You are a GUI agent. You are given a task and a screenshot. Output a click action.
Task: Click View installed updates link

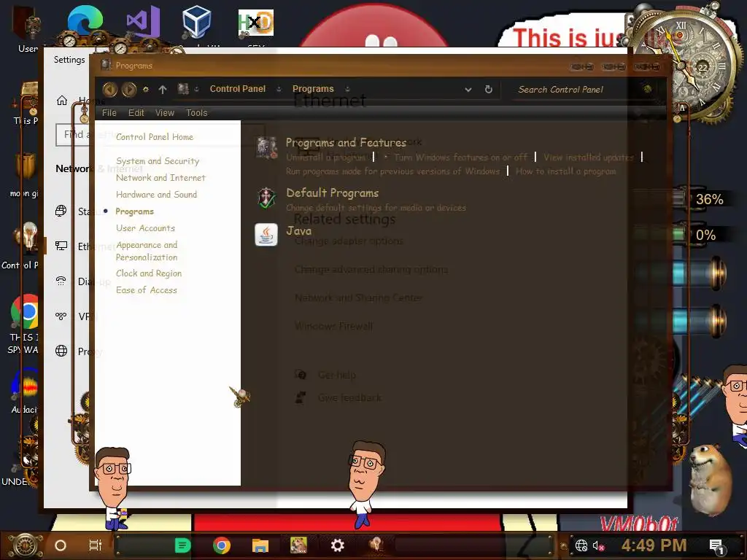pos(589,157)
